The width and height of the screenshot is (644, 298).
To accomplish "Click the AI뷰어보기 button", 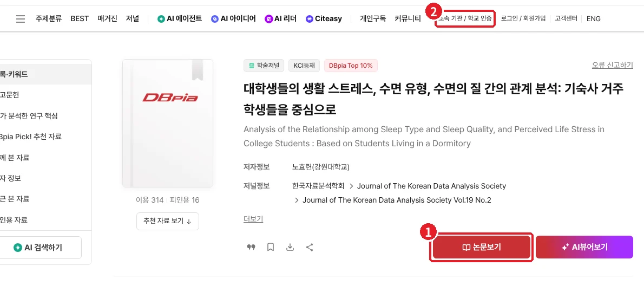I will pos(584,247).
